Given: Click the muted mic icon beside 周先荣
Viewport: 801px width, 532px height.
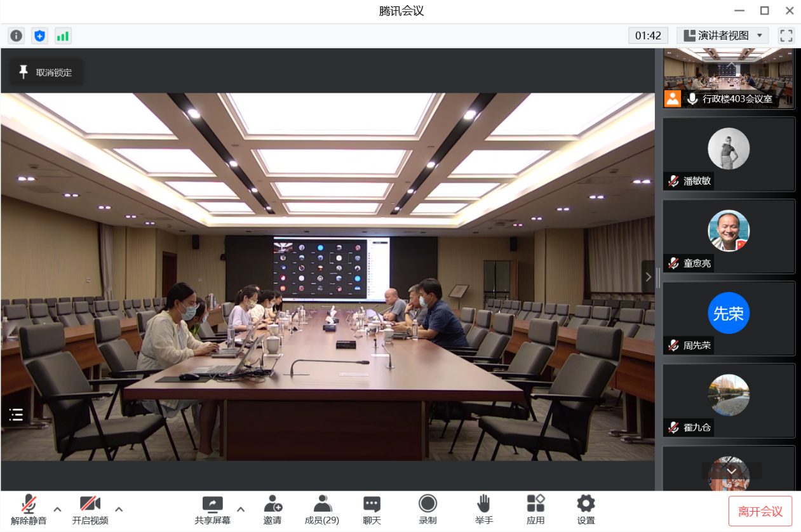Looking at the screenshot, I should (673, 345).
